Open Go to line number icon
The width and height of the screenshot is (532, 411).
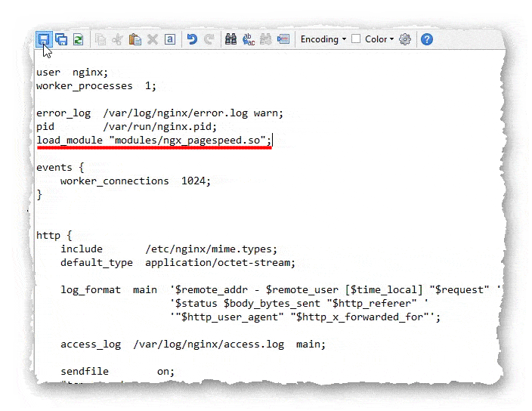(283, 39)
